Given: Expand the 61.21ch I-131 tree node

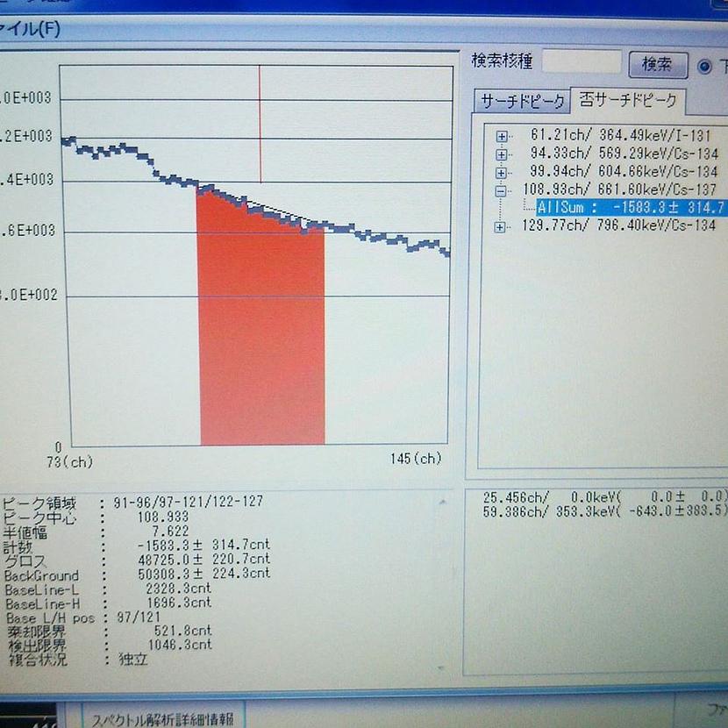Looking at the screenshot, I should pos(502,137).
